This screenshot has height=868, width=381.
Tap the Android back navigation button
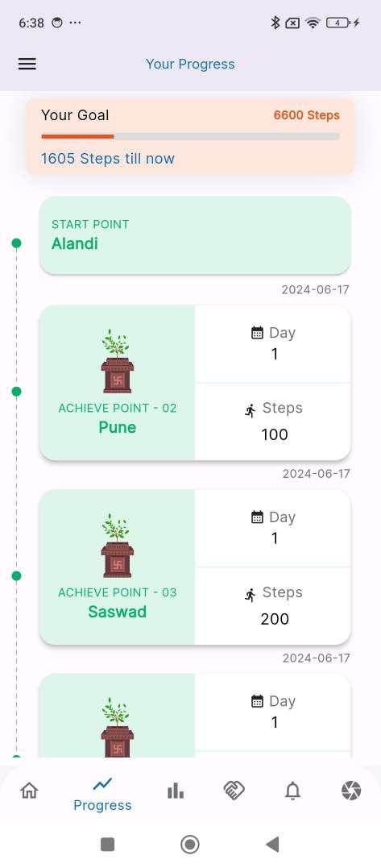(272, 844)
